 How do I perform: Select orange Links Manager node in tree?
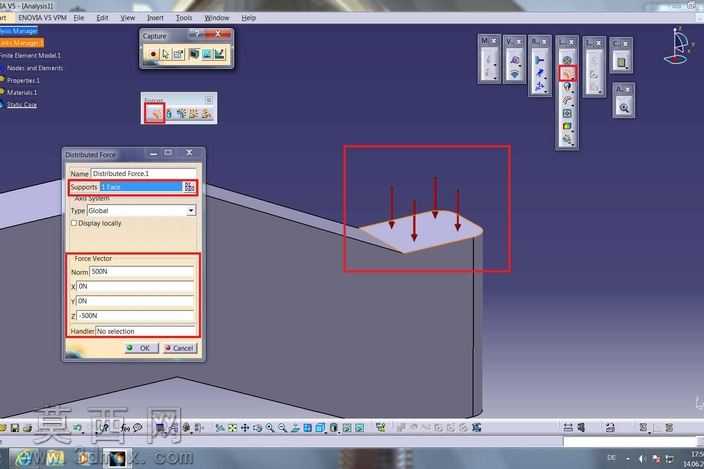21,43
